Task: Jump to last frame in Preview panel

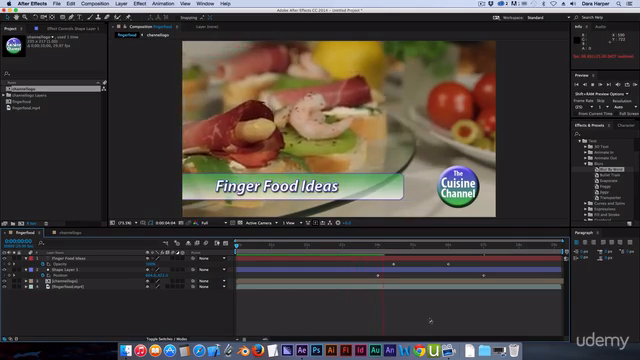Action: pyautogui.click(x=609, y=84)
